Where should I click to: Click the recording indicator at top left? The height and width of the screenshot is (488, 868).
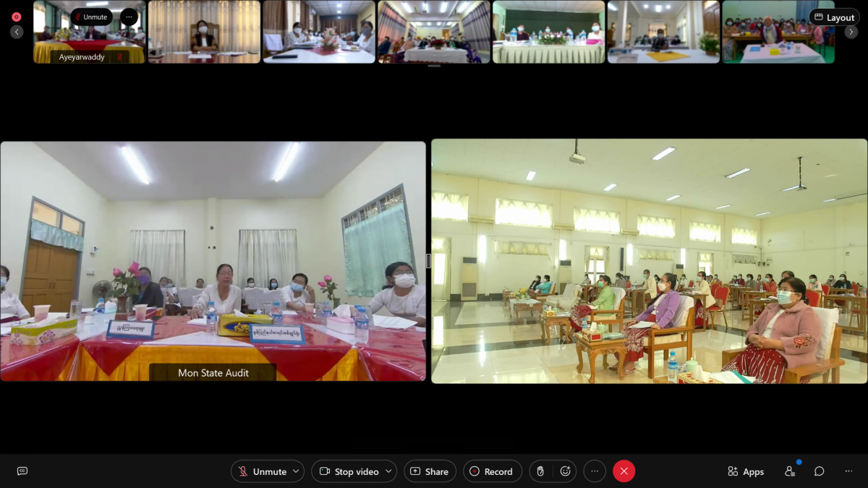(x=17, y=17)
